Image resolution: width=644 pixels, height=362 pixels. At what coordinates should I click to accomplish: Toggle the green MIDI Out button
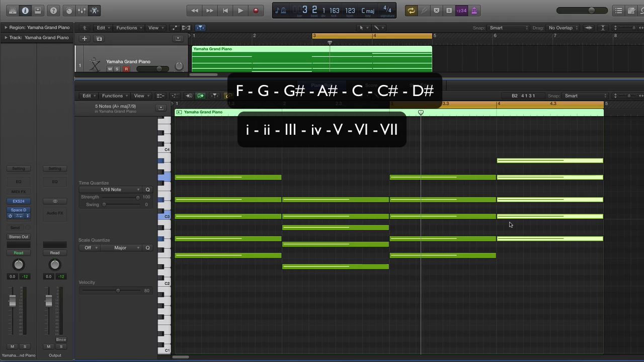pos(200,96)
